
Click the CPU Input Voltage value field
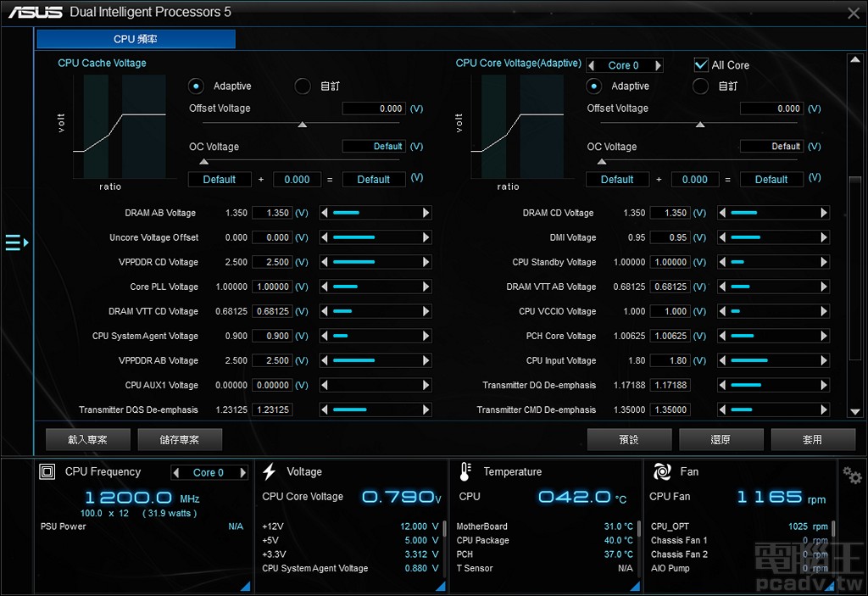click(x=670, y=360)
